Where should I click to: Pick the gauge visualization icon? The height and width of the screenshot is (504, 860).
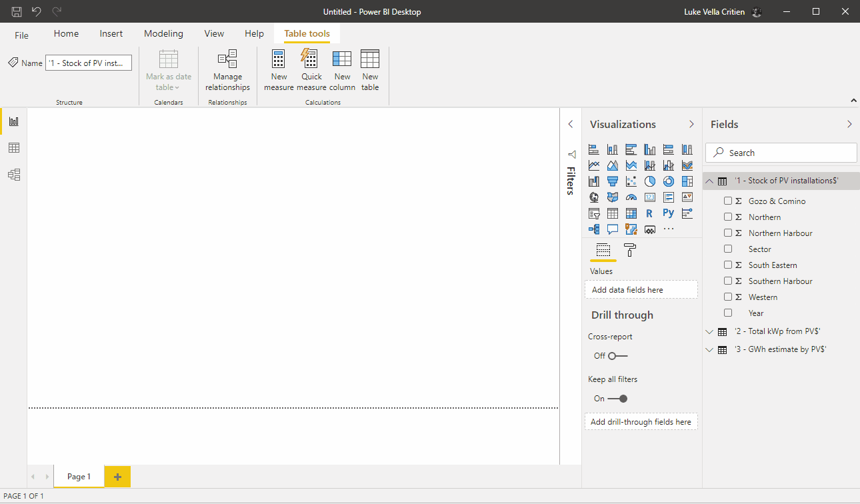click(631, 197)
